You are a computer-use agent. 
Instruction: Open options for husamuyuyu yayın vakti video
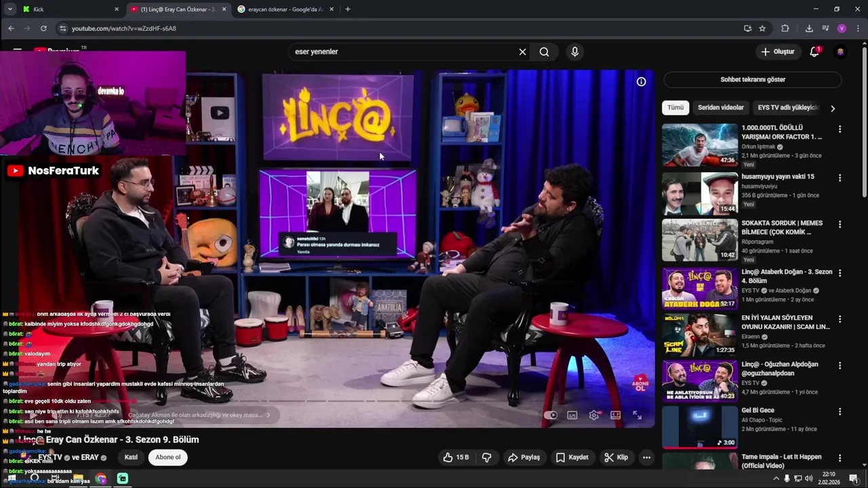(840, 178)
